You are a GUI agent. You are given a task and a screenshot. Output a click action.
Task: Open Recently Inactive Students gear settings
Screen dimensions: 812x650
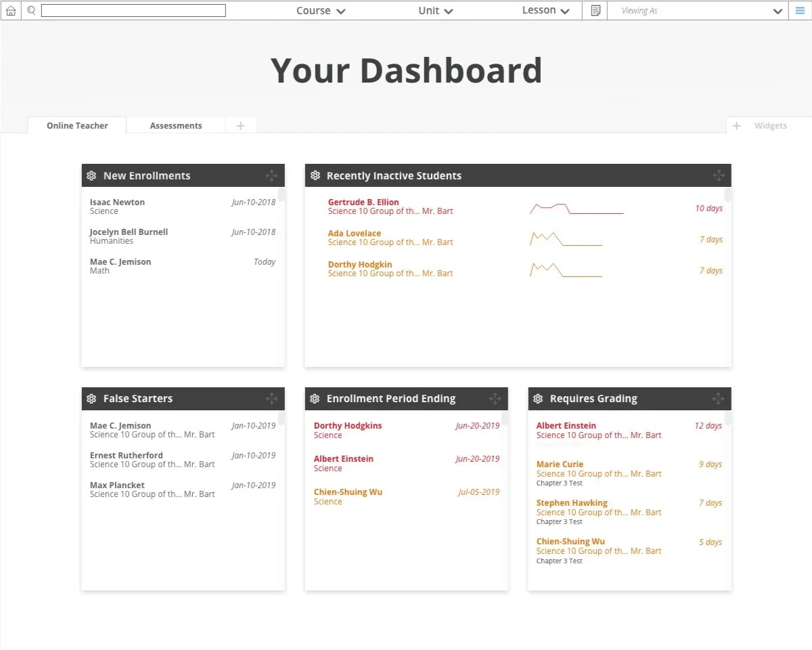pos(315,175)
